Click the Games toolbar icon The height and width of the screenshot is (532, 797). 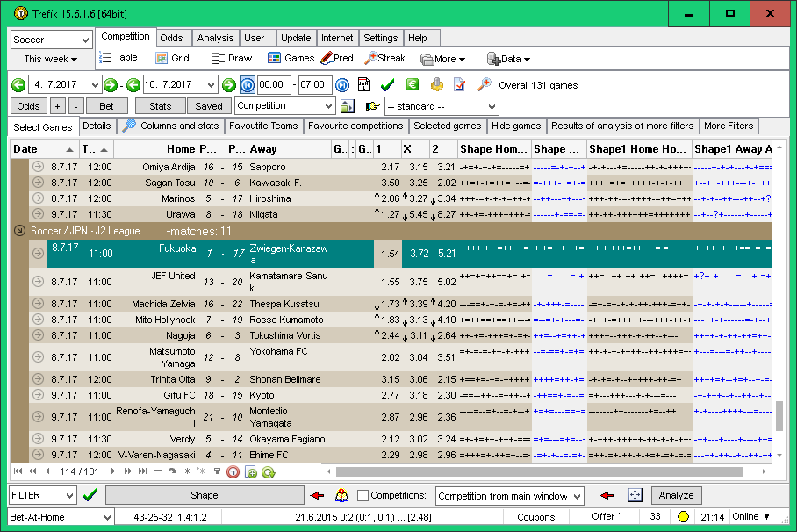275,58
